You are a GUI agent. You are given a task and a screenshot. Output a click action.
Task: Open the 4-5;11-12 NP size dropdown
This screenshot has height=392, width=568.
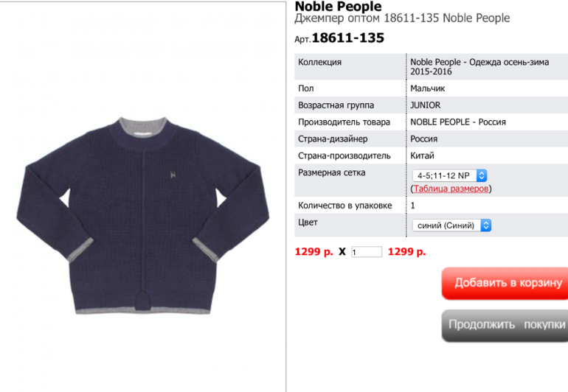point(449,175)
